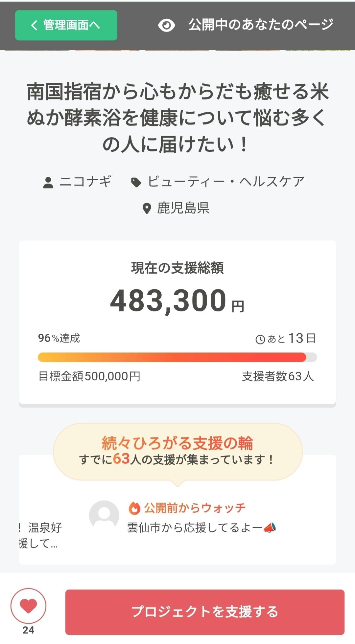Go back to 管理画面へ

point(66,25)
